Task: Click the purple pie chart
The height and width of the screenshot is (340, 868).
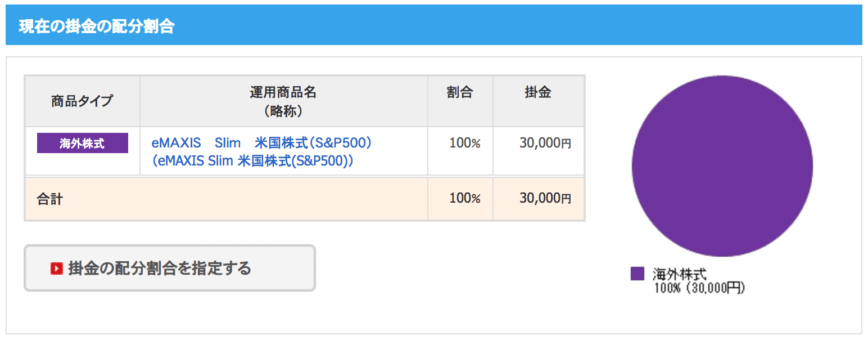Action: [722, 167]
